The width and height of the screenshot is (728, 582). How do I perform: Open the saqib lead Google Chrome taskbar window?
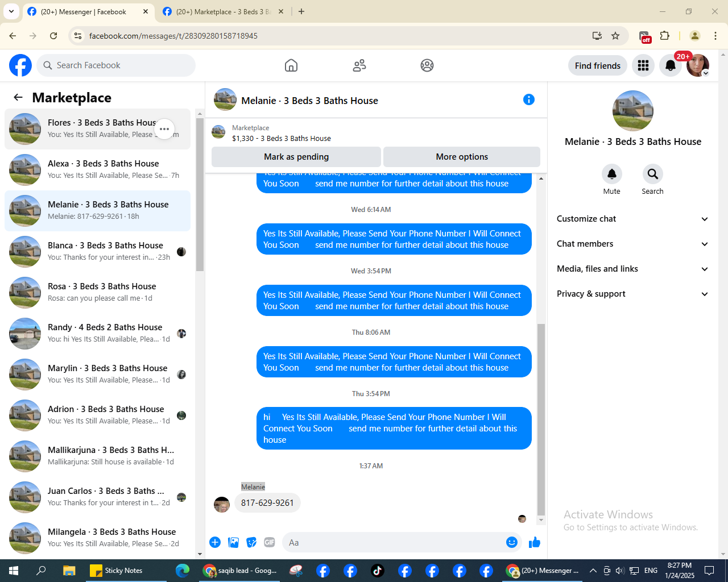240,570
